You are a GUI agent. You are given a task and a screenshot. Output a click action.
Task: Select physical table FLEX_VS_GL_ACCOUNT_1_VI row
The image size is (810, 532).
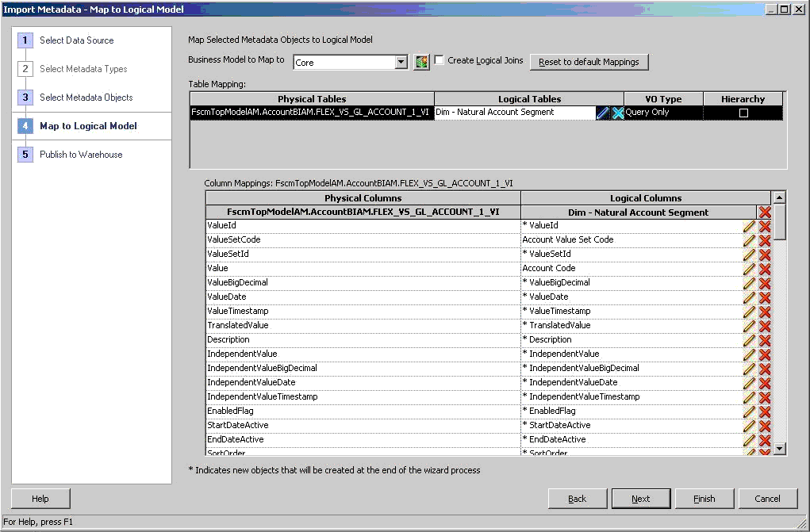[312, 113]
